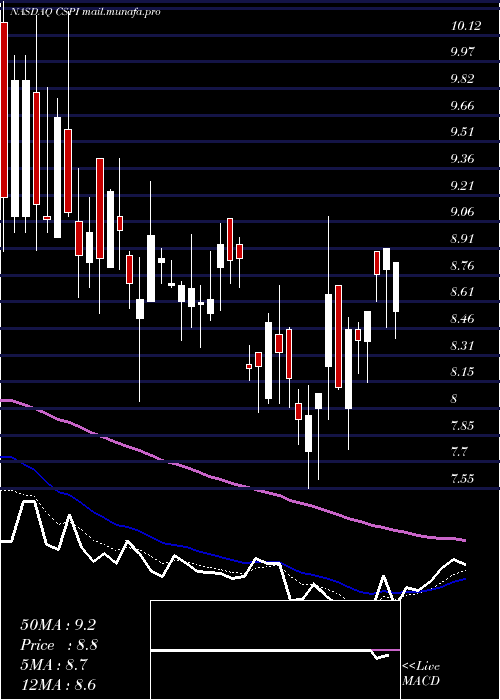
Task: Click the 50MA : 9.2 legend text
Action: click(58, 625)
